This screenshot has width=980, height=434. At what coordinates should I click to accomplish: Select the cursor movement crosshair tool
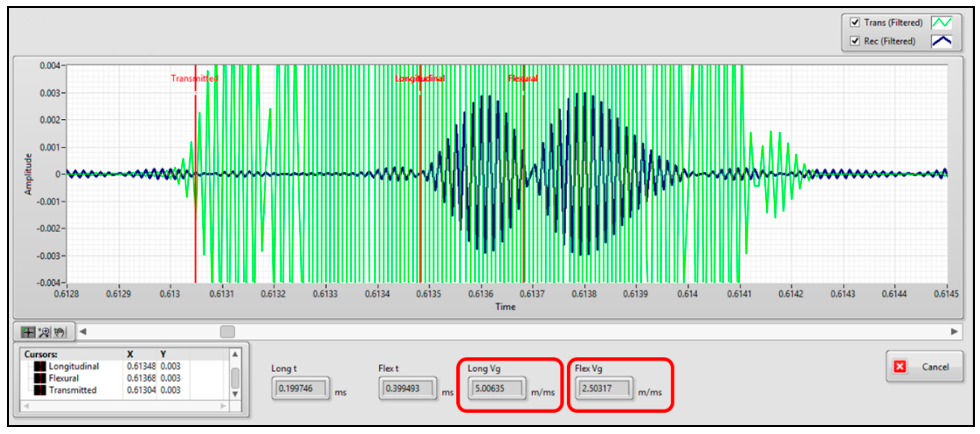(x=28, y=332)
